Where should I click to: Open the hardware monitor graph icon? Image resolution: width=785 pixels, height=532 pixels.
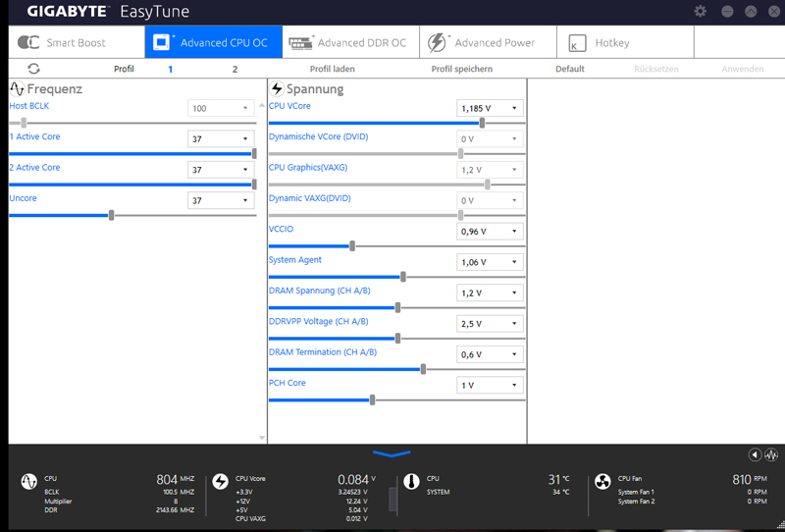click(771, 454)
